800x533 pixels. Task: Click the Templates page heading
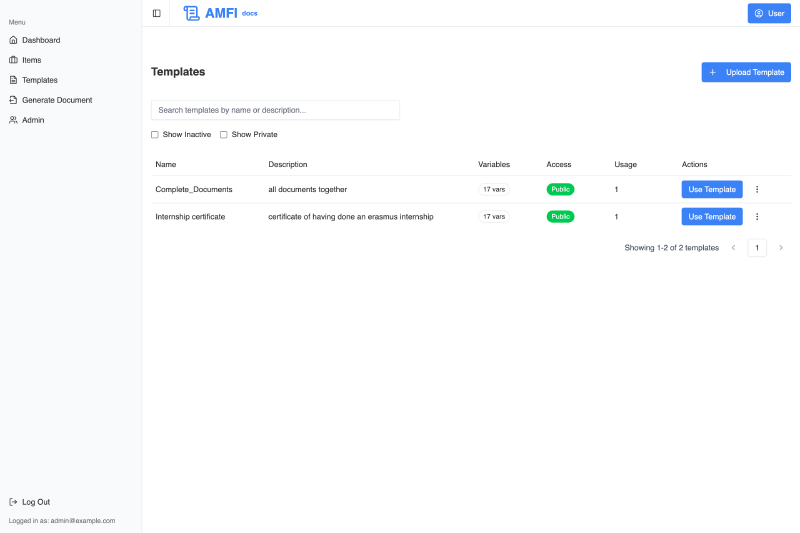pyautogui.click(x=178, y=72)
